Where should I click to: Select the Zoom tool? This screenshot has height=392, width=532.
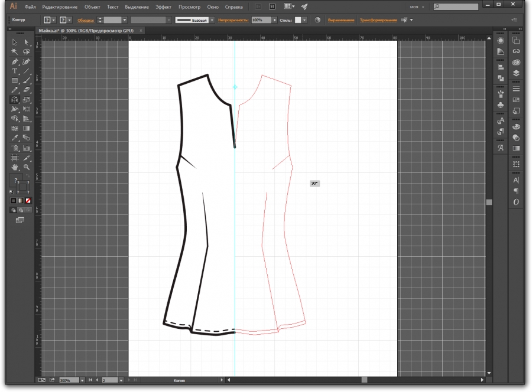pos(27,168)
